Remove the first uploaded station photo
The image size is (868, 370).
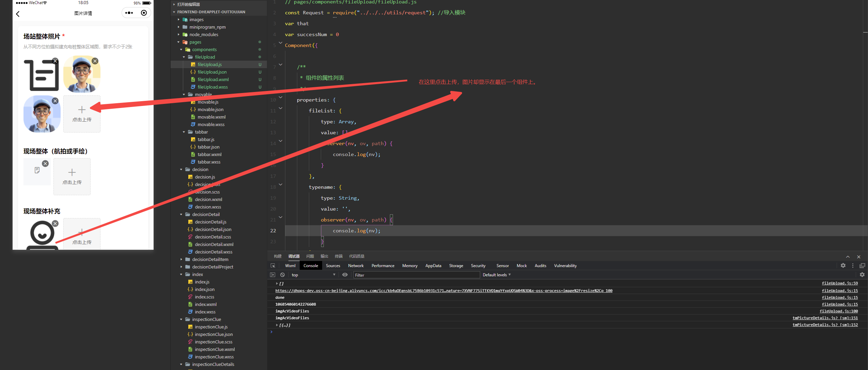(55, 61)
